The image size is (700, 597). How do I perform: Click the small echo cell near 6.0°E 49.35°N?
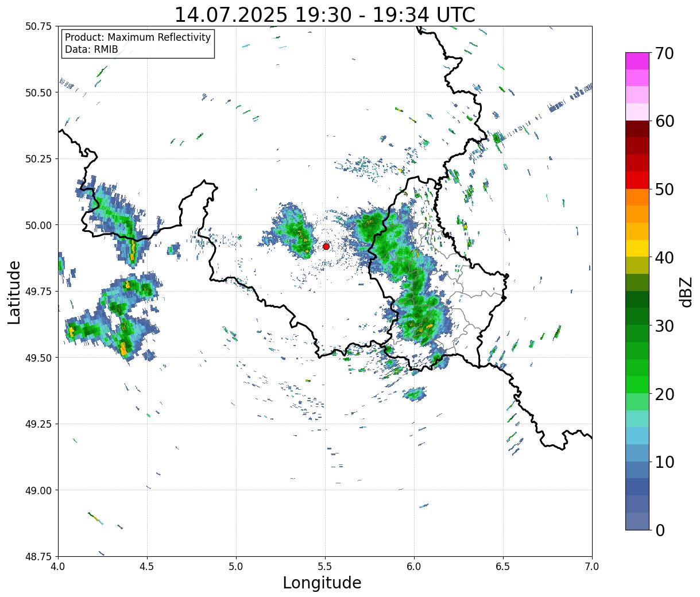coord(415,394)
